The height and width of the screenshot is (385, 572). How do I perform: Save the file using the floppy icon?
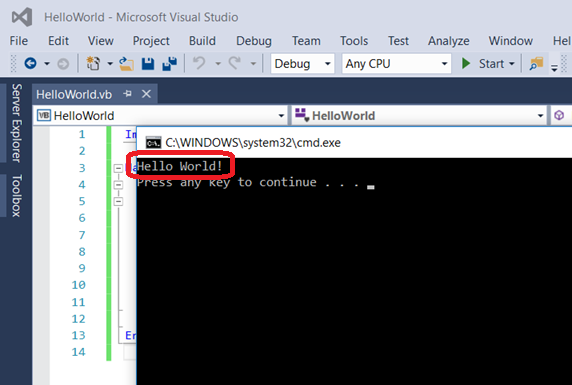(148, 64)
